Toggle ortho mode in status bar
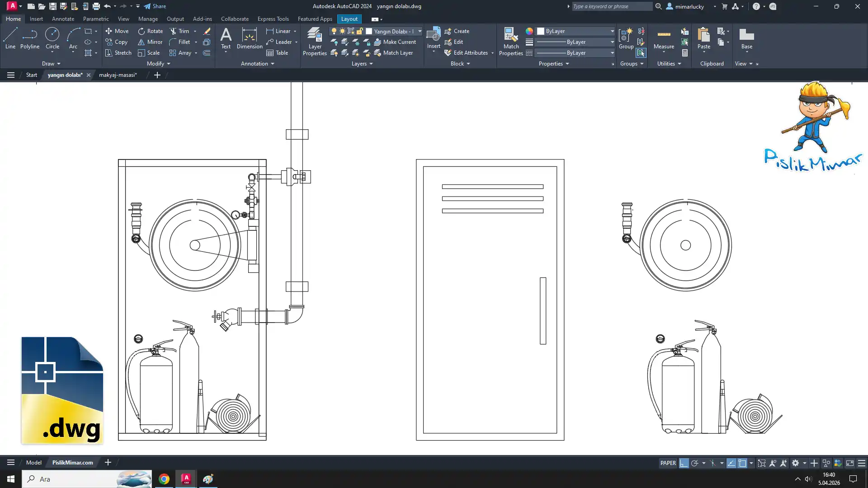868x488 pixels. [x=684, y=463]
